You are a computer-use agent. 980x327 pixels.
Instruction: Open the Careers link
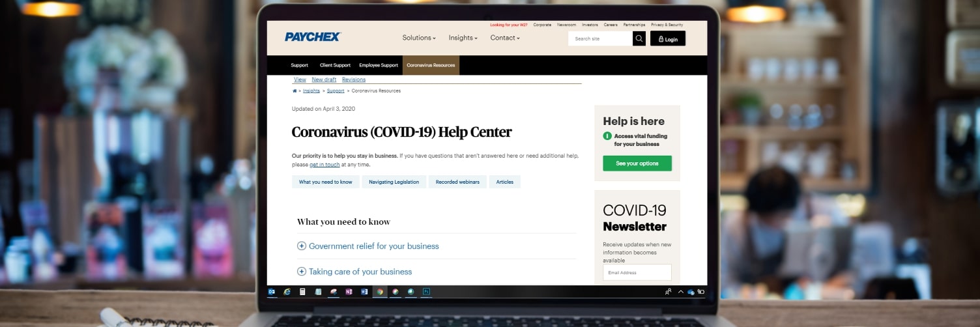pos(611,25)
